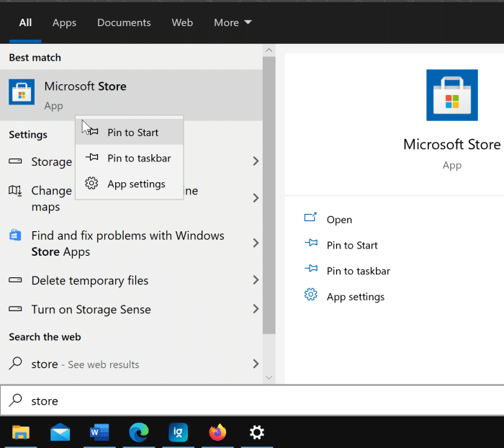The width and height of the screenshot is (504, 448).
Task: Open Microsoft Store icon in Best match
Action: point(22,92)
